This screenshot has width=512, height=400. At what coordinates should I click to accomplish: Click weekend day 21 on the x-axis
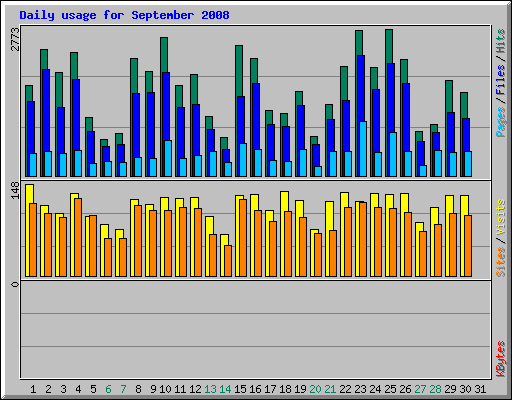(x=330, y=389)
